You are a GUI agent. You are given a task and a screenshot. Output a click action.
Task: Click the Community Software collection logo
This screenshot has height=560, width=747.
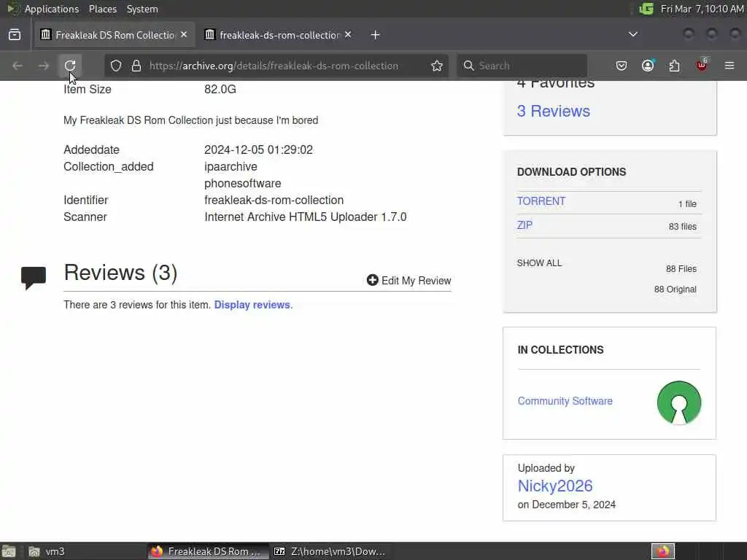679,402
